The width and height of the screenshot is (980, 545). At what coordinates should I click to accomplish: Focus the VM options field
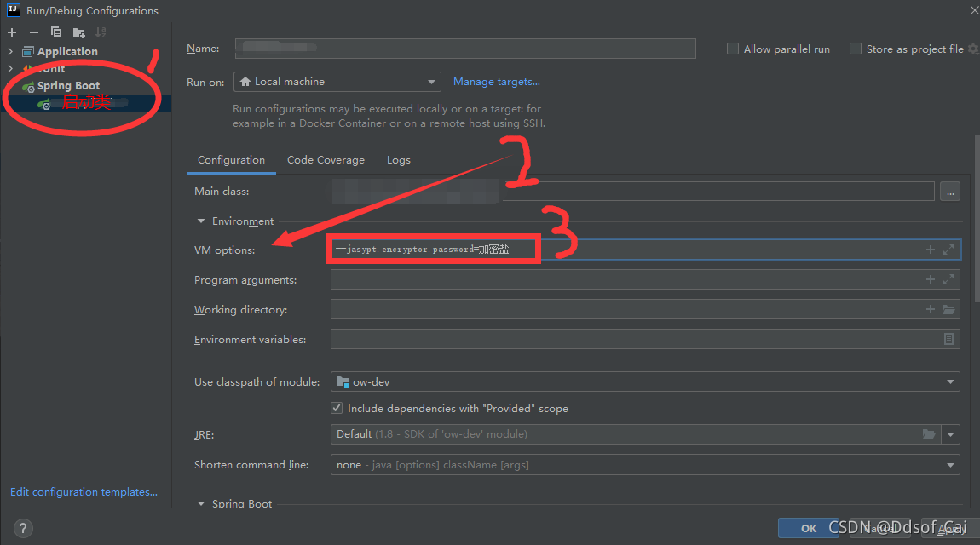click(645, 250)
